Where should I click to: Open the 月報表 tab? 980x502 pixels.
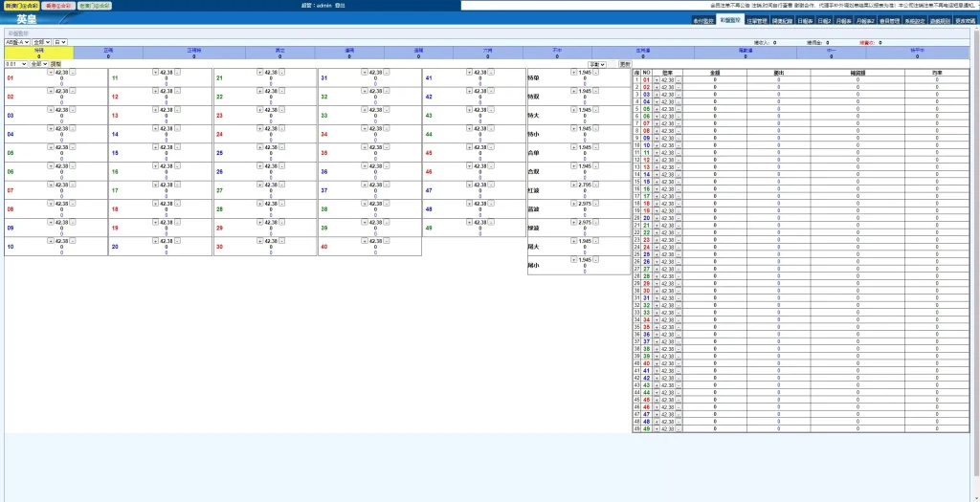(844, 21)
